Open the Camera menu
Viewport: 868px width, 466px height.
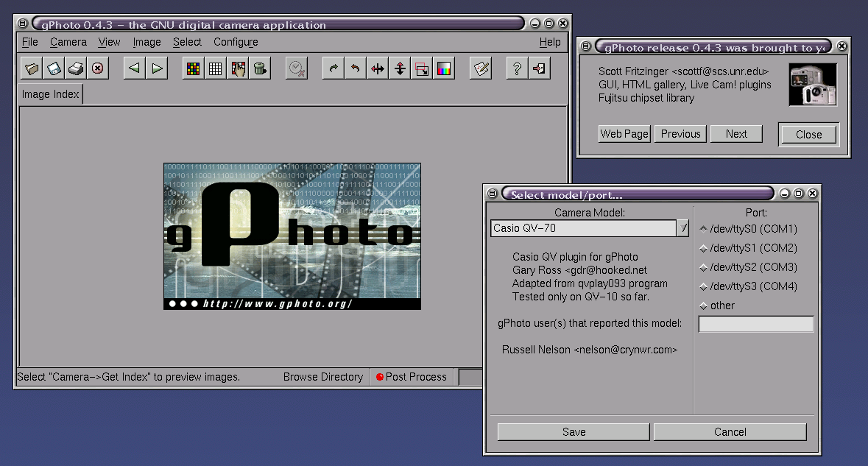pos(68,42)
